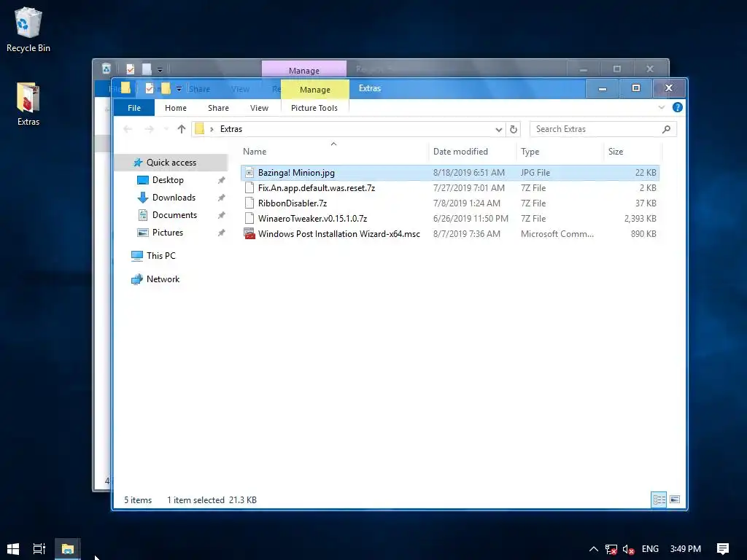
Task: Click the ENG language indicator
Action: pyautogui.click(x=650, y=549)
